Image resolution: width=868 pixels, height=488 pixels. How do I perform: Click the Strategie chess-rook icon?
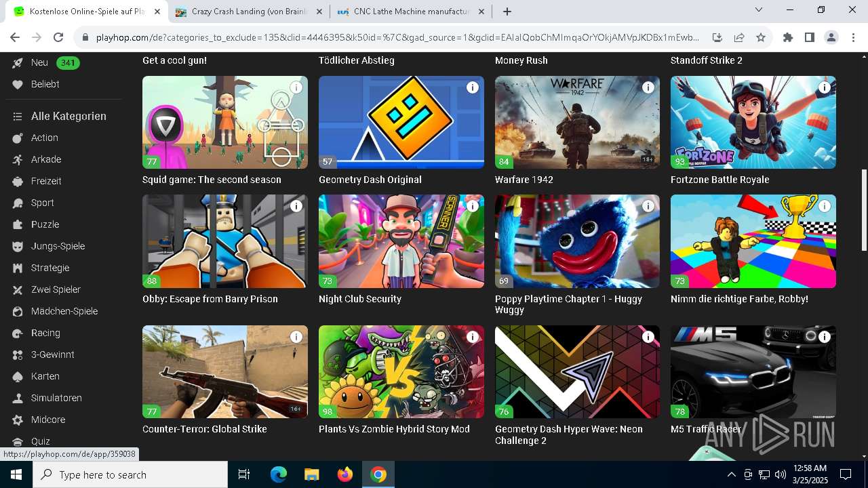coord(18,268)
